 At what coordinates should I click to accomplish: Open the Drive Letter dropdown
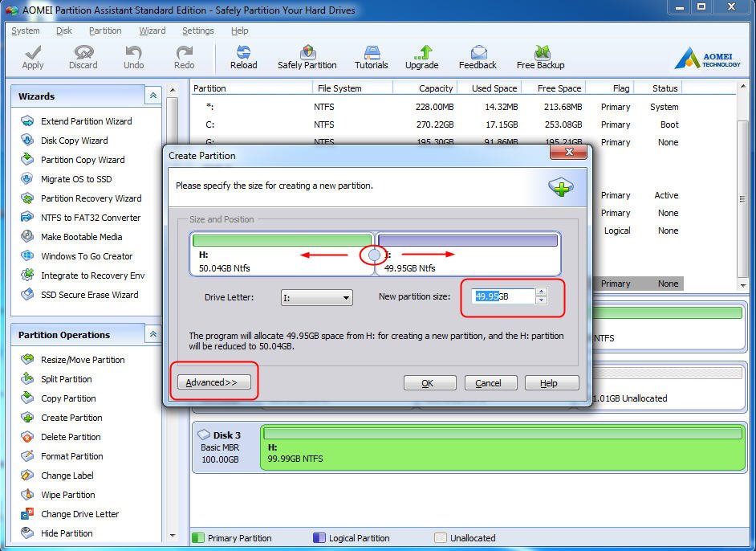point(317,298)
